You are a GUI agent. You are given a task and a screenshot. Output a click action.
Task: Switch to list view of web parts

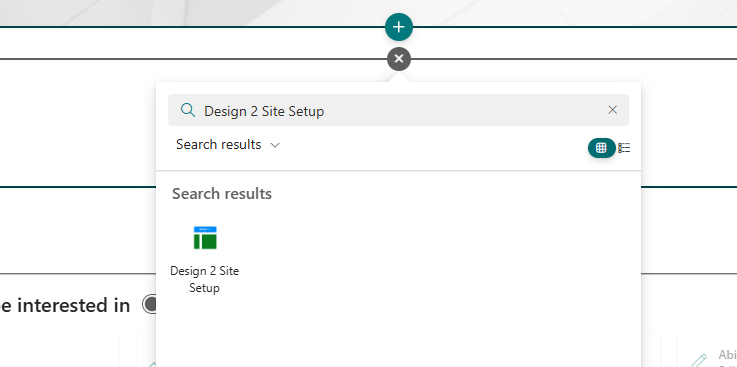click(624, 148)
